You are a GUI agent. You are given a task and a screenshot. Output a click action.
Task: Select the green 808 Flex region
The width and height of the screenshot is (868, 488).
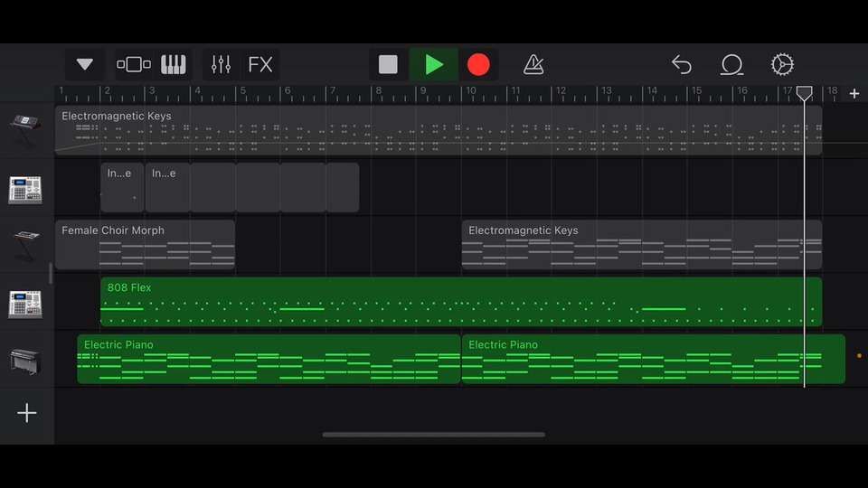point(461,302)
